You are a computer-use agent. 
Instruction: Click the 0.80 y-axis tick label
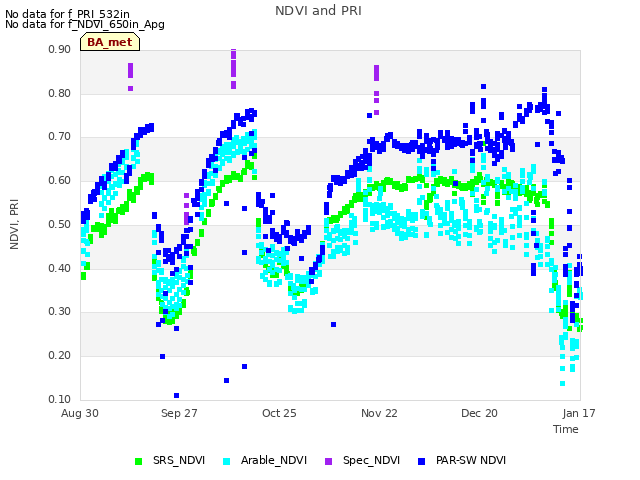[x=60, y=93]
